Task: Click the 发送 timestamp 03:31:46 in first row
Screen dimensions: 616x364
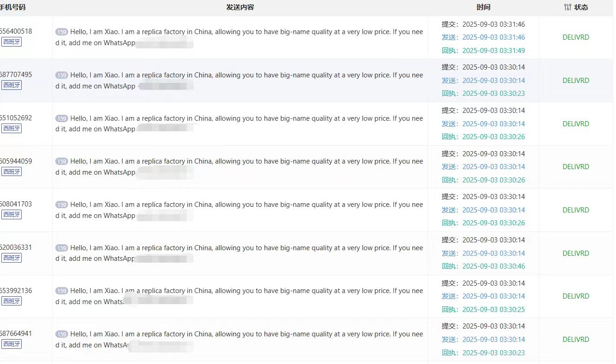Action: (493, 37)
